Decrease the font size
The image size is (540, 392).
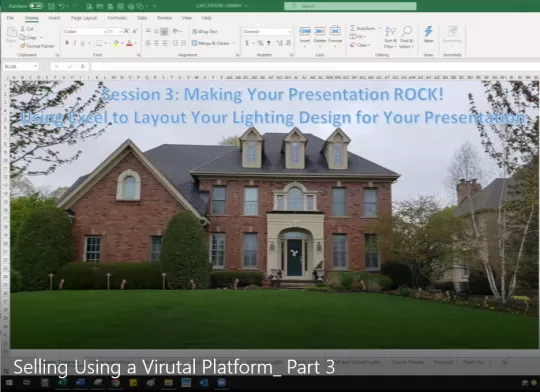[135, 31]
